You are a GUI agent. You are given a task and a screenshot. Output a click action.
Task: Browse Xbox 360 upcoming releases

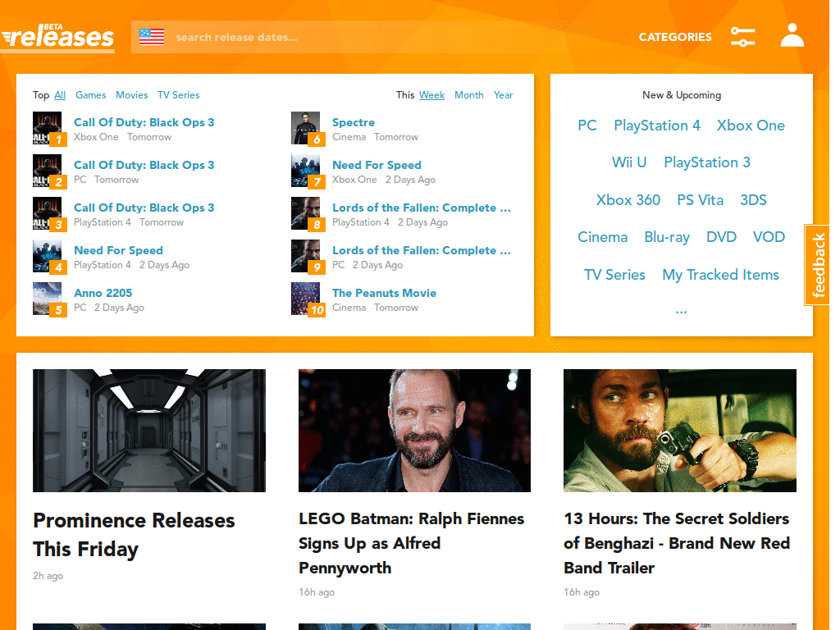[628, 200]
